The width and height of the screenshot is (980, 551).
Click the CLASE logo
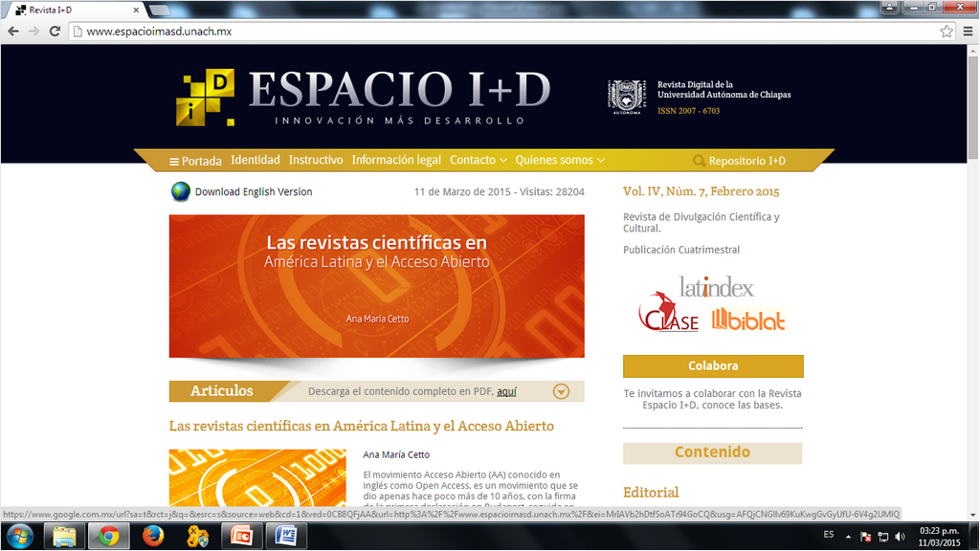668,313
